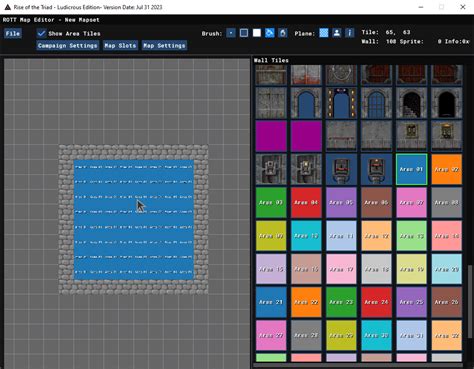
Task: Open Campaign Settings
Action: 68,46
